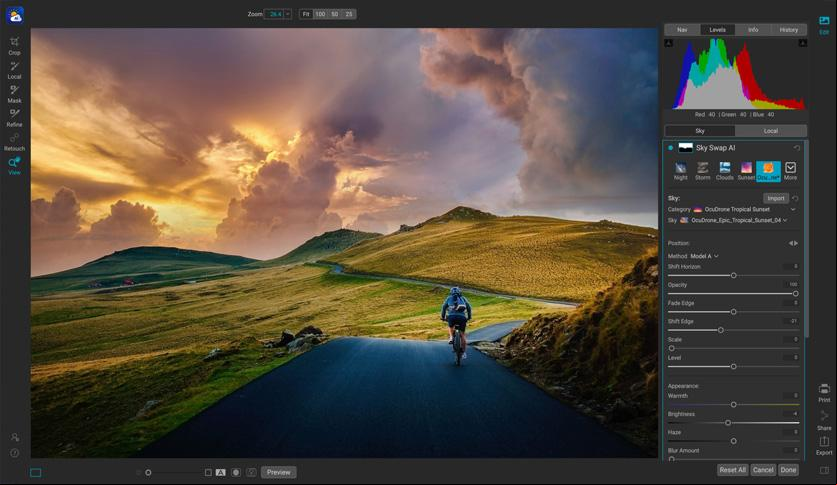Flip sky position with arrow icons
Viewport: 837px width, 485px height.
tap(794, 243)
